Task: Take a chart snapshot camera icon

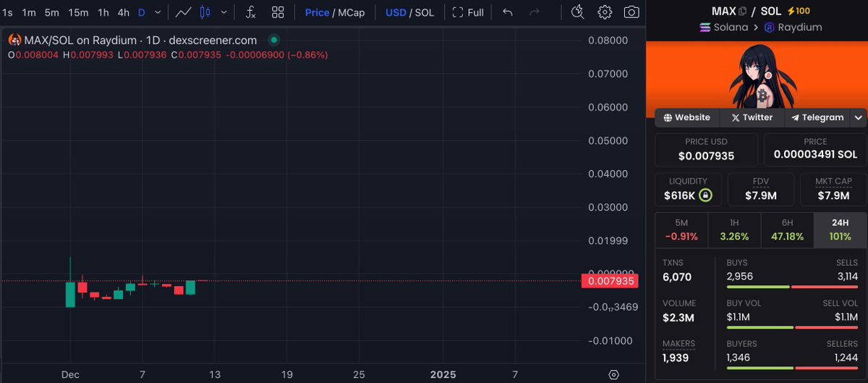Action: tap(631, 12)
